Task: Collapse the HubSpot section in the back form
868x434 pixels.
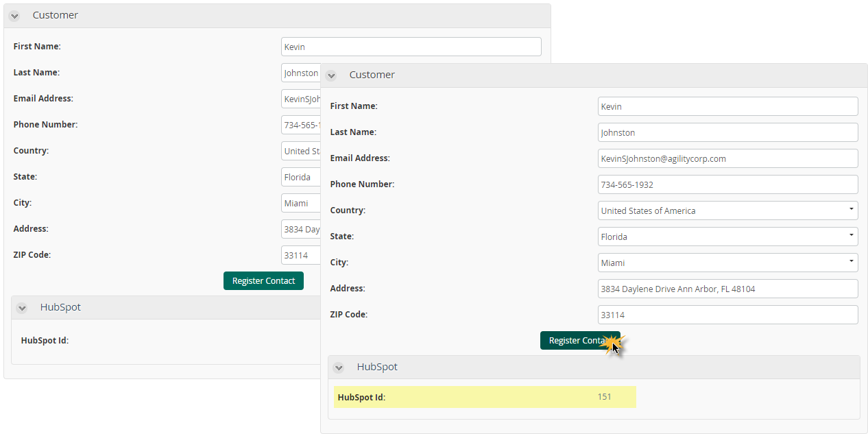Action: point(22,308)
